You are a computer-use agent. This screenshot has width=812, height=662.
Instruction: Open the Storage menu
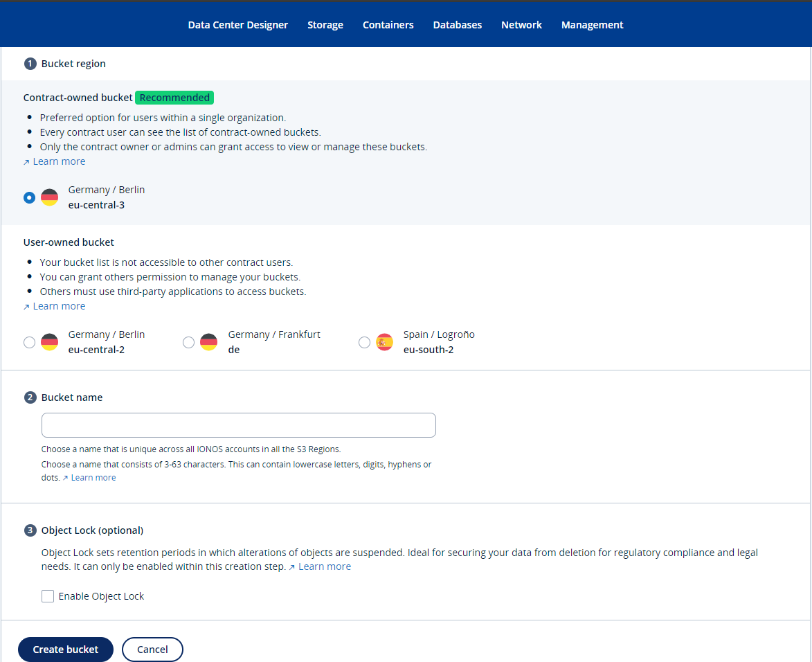325,24
